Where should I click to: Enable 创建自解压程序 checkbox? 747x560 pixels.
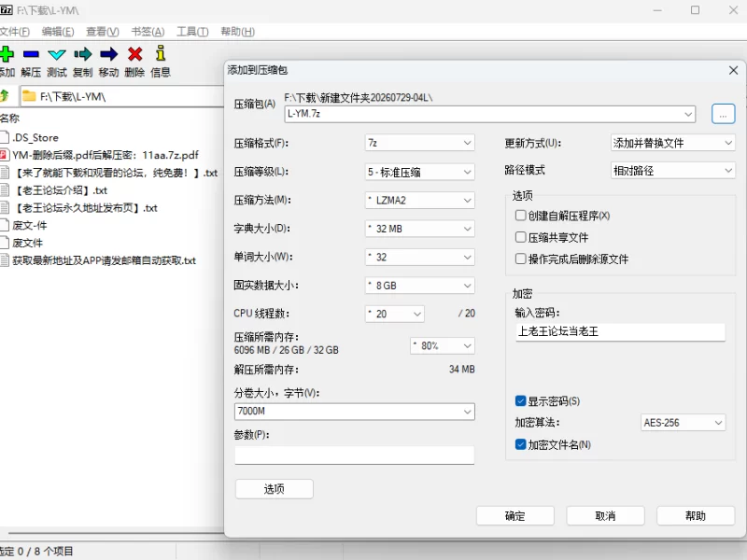520,216
